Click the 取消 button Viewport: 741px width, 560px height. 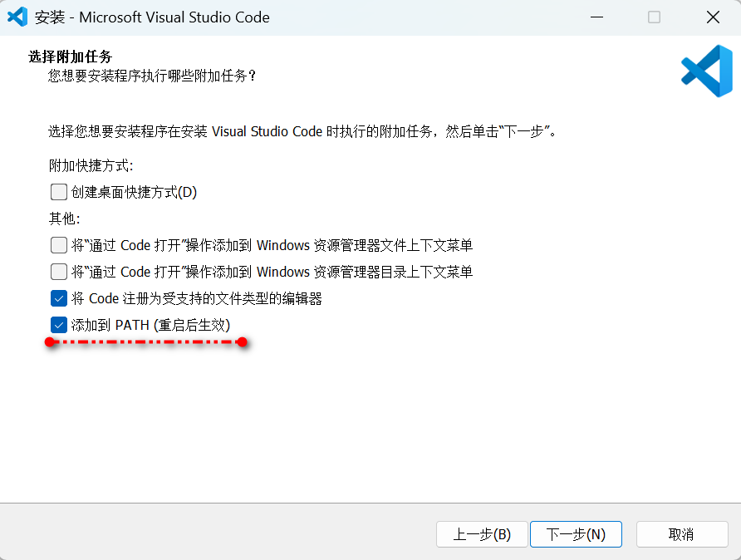pyautogui.click(x=681, y=534)
